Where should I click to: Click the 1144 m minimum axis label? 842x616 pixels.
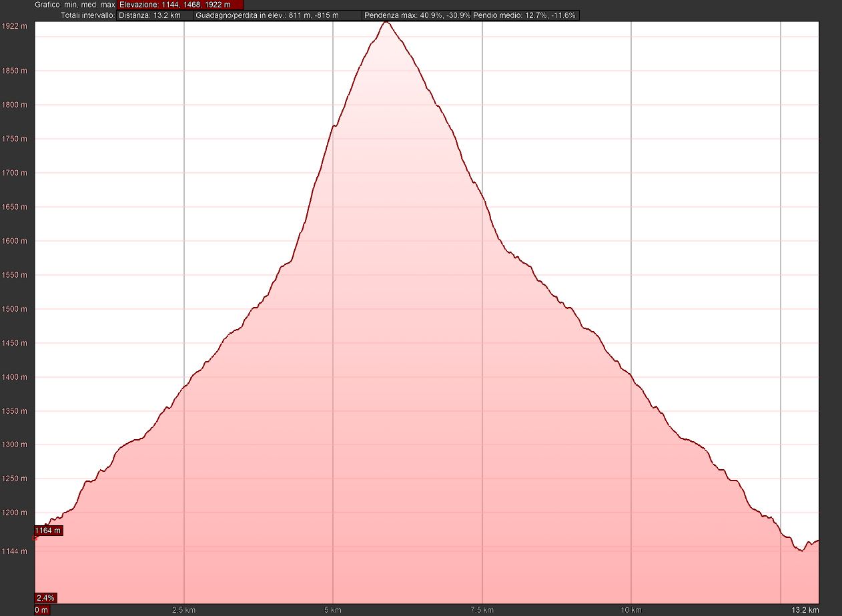click(15, 551)
